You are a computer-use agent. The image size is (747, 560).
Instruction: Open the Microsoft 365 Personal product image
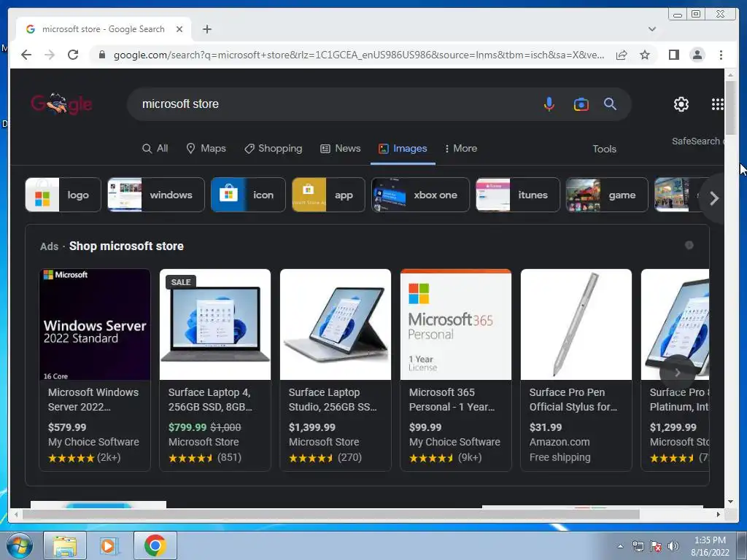(456, 324)
